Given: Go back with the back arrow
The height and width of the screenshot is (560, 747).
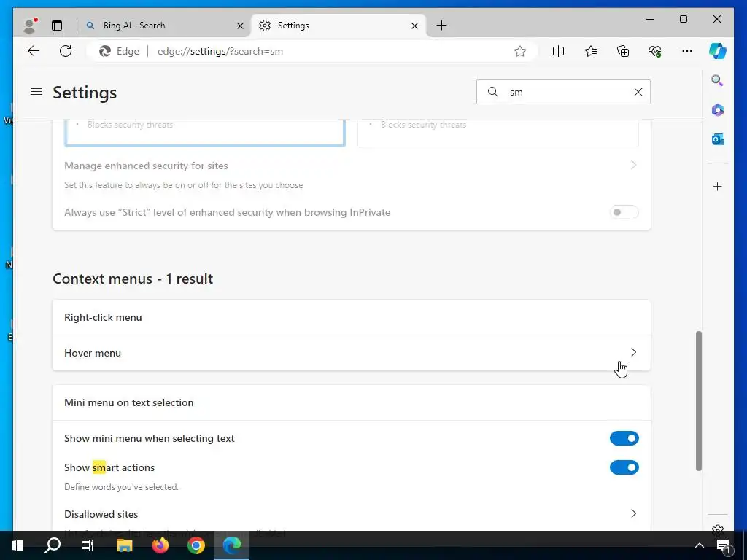Looking at the screenshot, I should tap(34, 51).
